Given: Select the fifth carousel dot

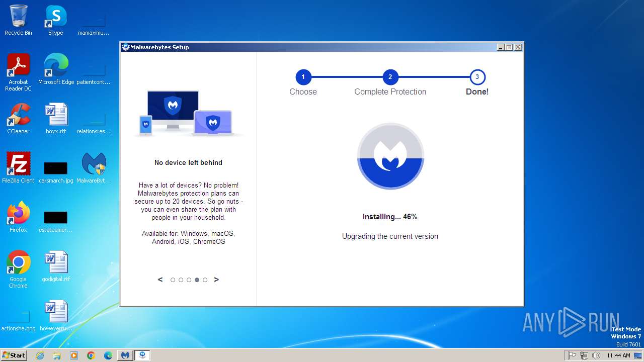Looking at the screenshot, I should (x=205, y=280).
